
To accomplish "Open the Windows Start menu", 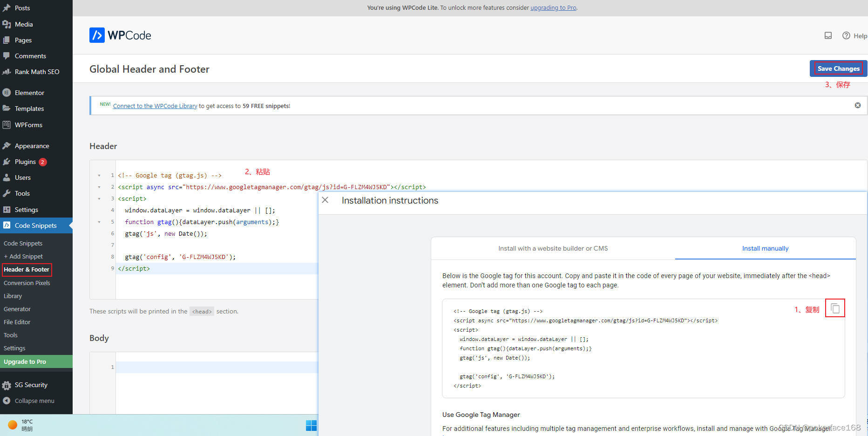I will pyautogui.click(x=311, y=425).
